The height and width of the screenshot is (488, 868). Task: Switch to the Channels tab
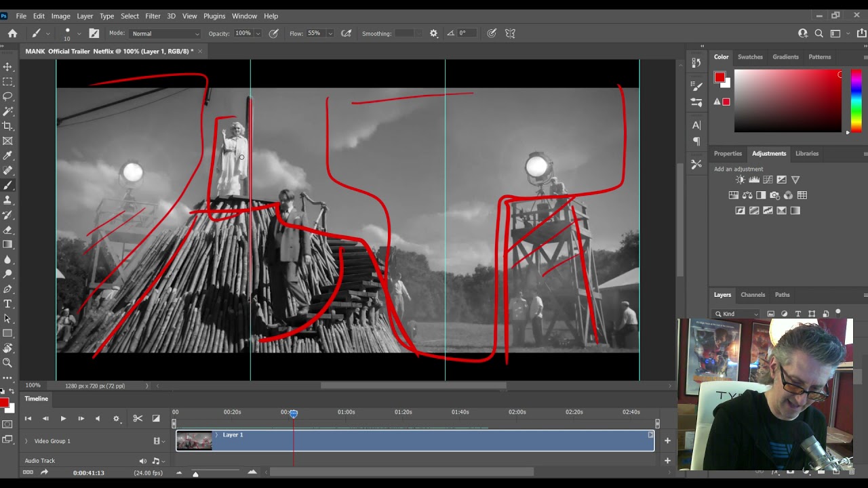pyautogui.click(x=753, y=295)
